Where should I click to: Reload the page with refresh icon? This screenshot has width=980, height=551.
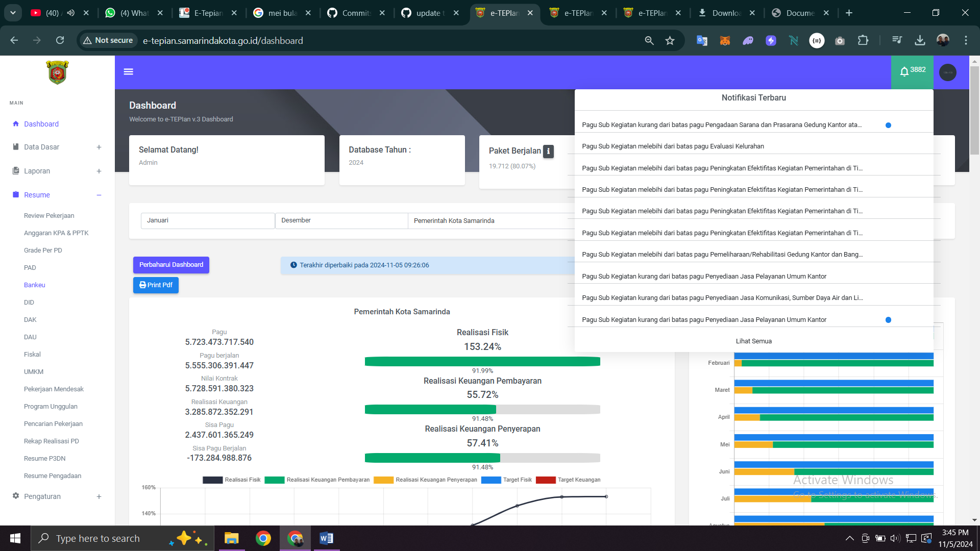click(x=60, y=40)
